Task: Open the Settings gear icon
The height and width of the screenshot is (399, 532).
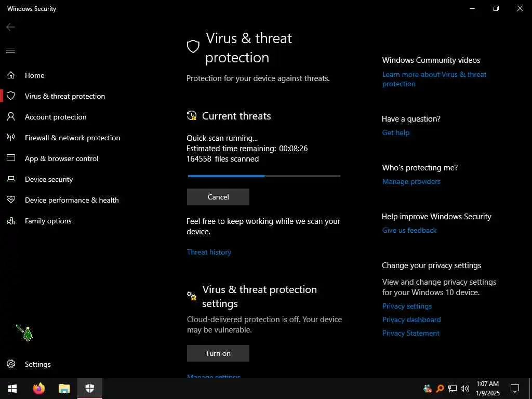Action: coord(11,364)
